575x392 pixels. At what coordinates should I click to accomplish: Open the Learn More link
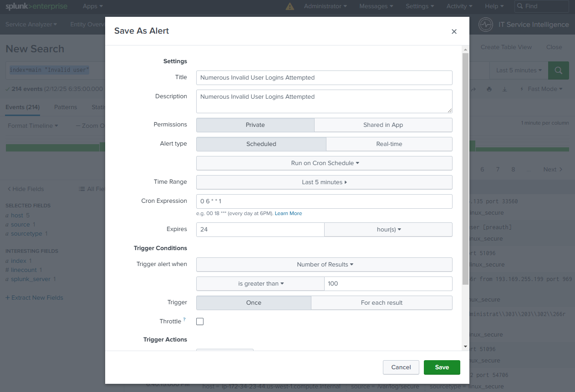point(288,213)
